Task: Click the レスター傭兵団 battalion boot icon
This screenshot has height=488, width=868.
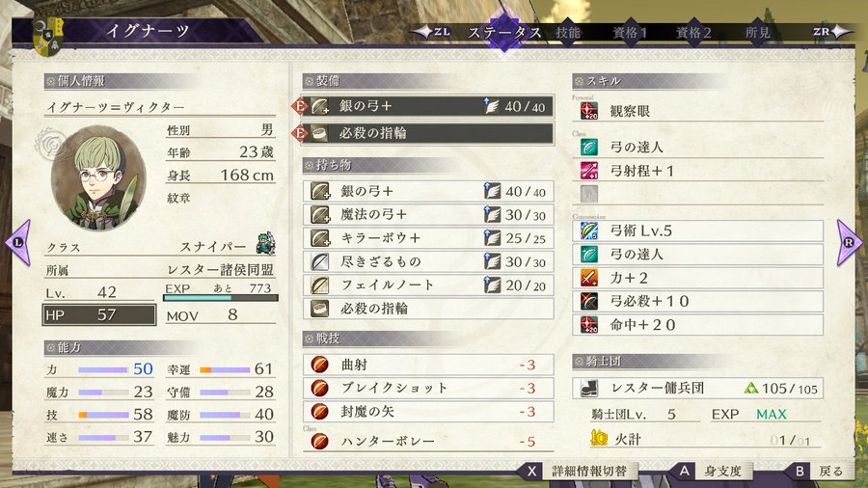Action: tap(589, 389)
